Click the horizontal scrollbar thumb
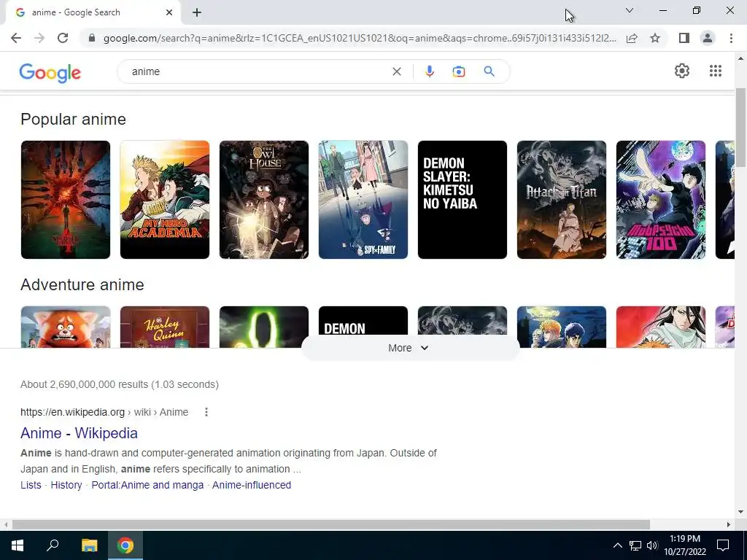The image size is (747, 560). click(331, 524)
